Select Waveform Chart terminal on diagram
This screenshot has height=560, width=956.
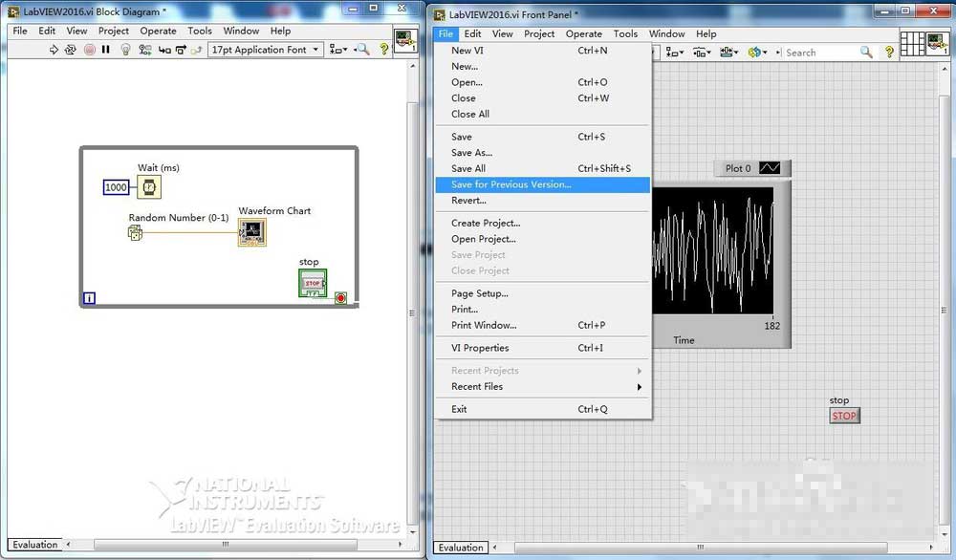(251, 232)
